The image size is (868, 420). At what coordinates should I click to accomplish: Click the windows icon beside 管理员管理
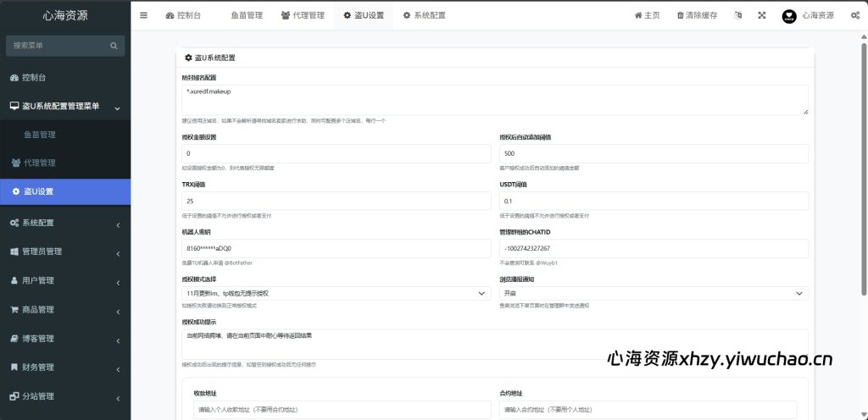tap(14, 251)
